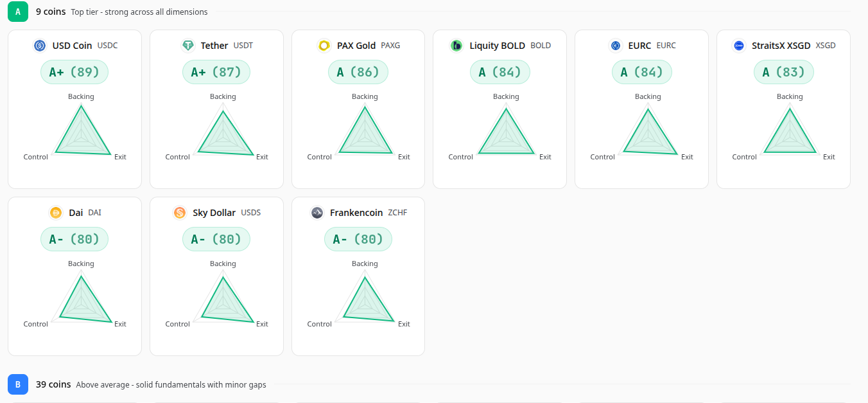The width and height of the screenshot is (868, 403).
Task: Open the StraitsX XSGD card title
Action: point(781,46)
